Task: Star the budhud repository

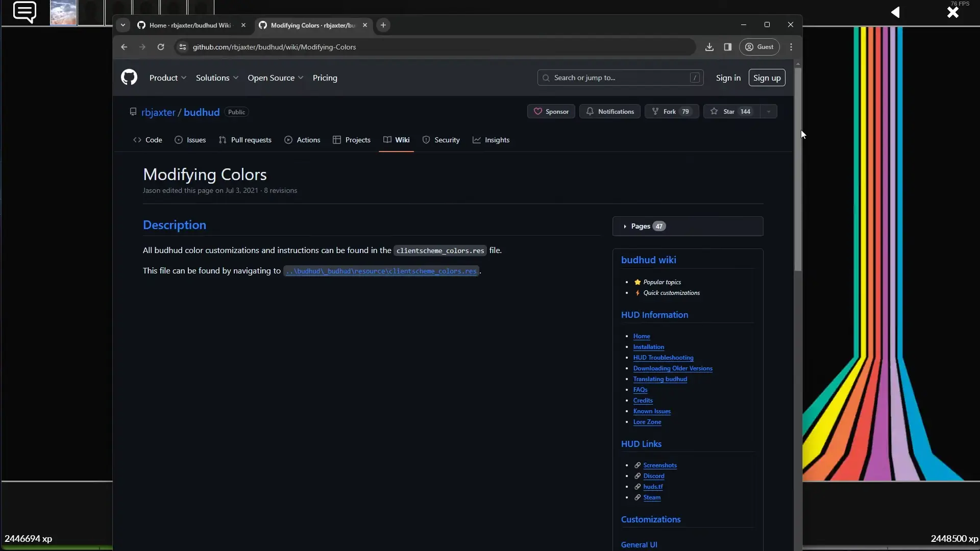Action: click(732, 111)
